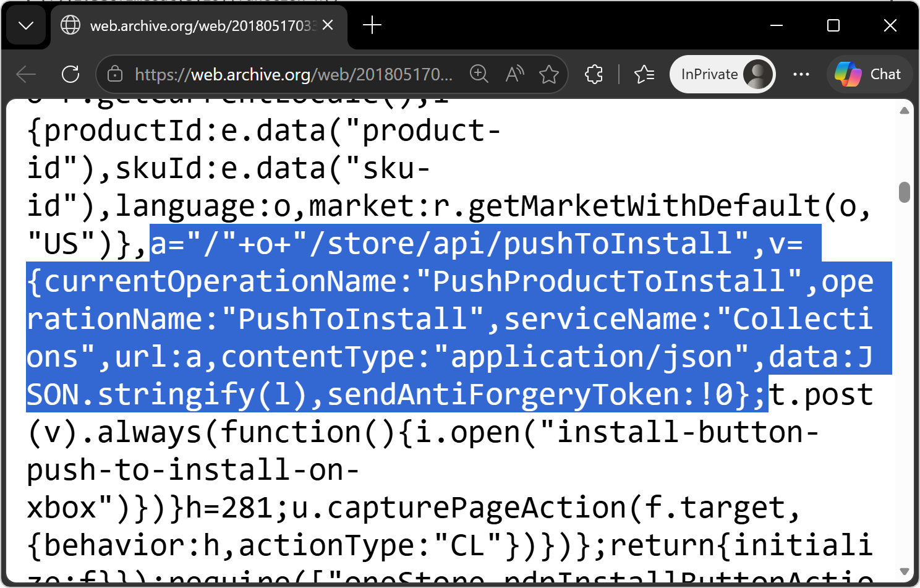Open the Extensions puzzle icon
The height and width of the screenshot is (588, 920).
(594, 74)
